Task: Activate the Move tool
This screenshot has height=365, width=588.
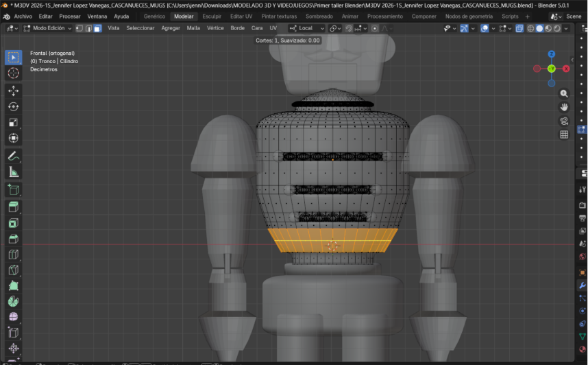Action: (x=13, y=91)
